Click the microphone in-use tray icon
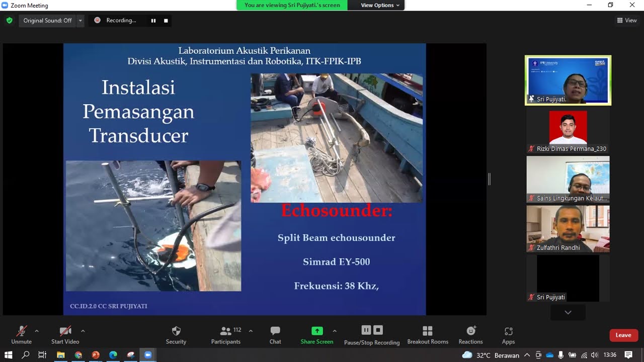 coord(561,355)
